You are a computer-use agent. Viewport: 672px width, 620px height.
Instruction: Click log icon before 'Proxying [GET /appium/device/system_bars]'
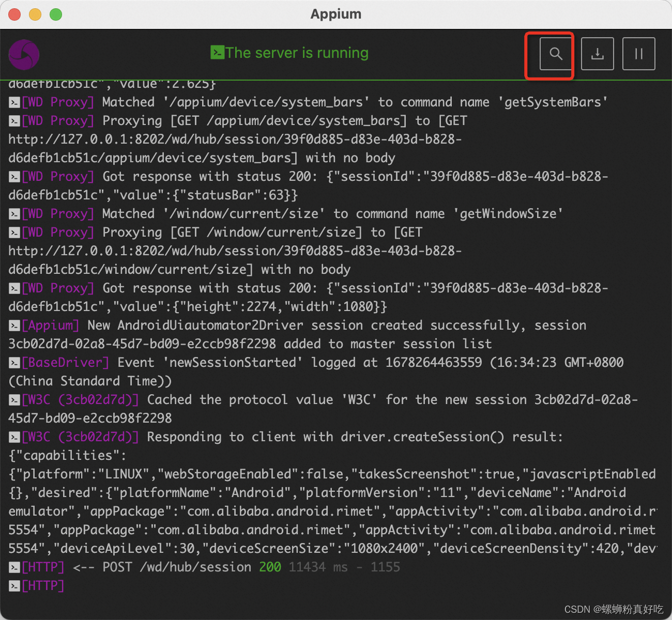tap(14, 121)
